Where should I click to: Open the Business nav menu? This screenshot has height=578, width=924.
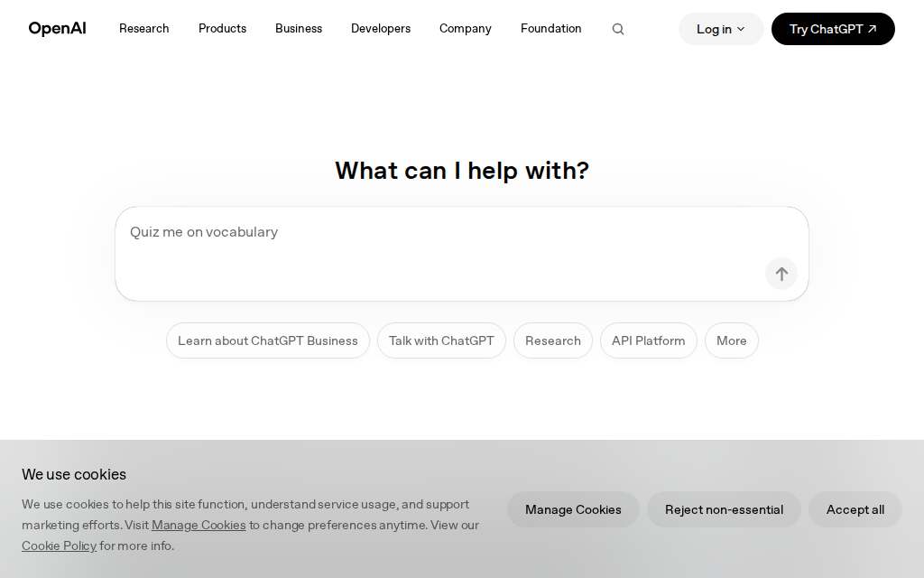pos(299,28)
